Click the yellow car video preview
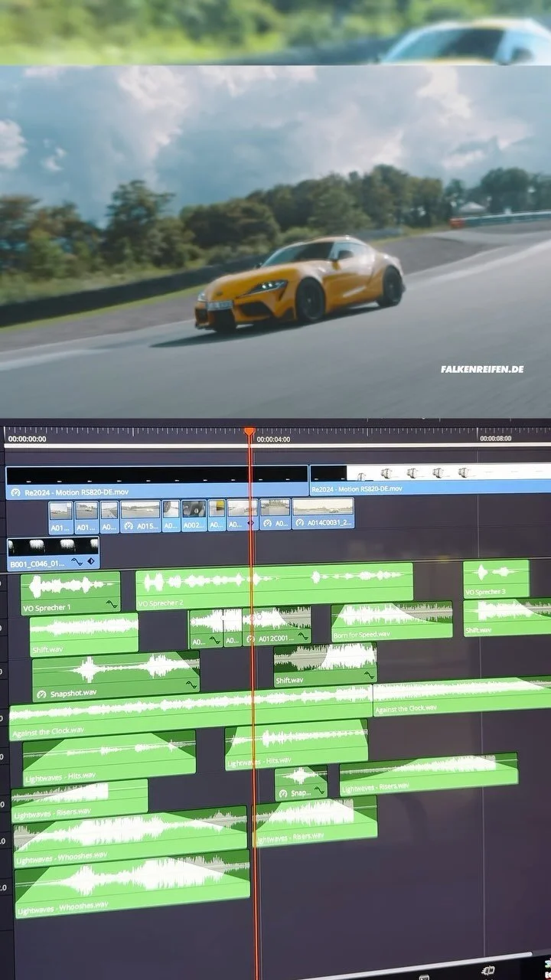The width and height of the screenshot is (551, 980). tap(275, 241)
